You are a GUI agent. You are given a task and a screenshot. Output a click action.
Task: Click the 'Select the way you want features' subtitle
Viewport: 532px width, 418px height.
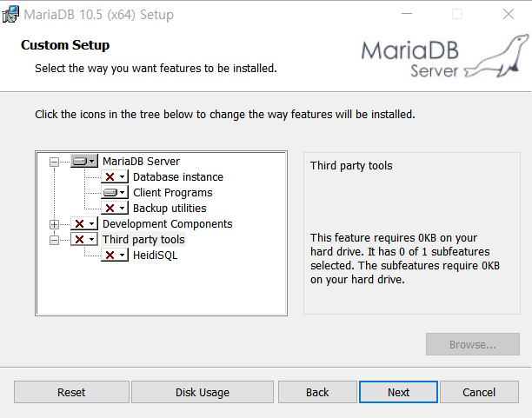(156, 68)
